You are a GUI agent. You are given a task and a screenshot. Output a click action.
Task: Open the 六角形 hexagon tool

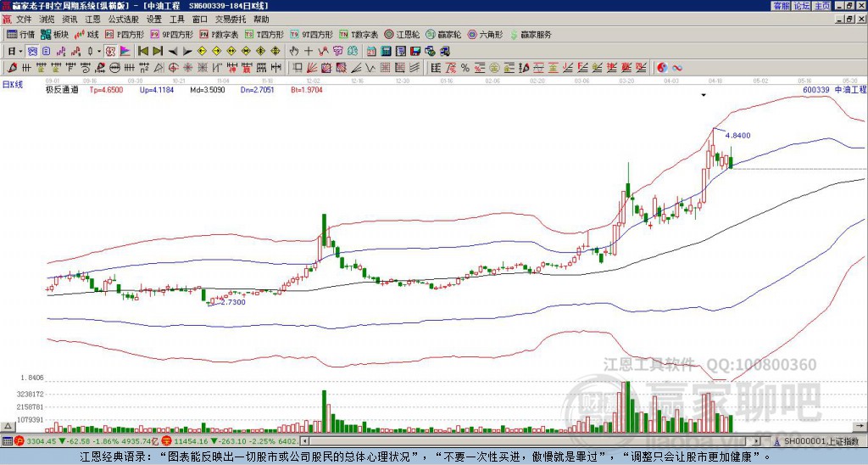coord(486,34)
